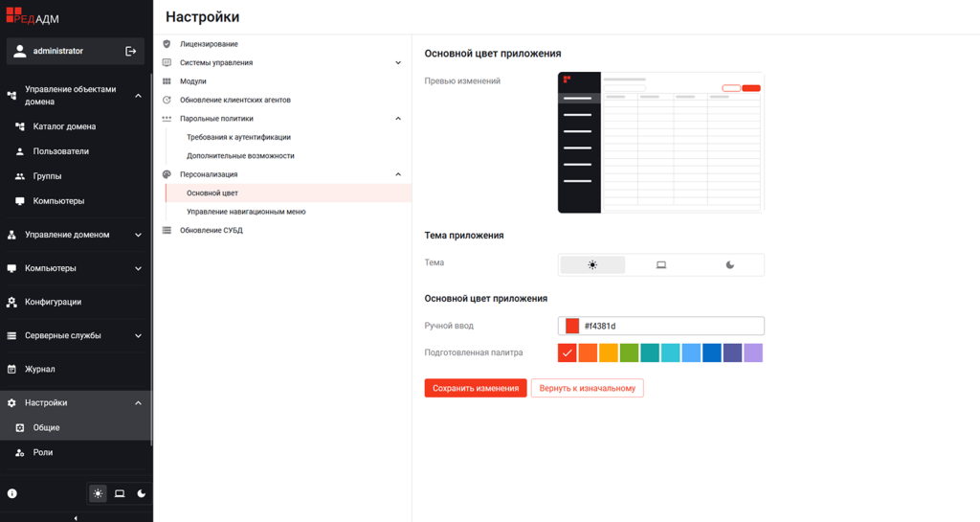Viewport: 980px width, 522px height.
Task: Click the Вернуть к изначальному button
Action: point(587,388)
